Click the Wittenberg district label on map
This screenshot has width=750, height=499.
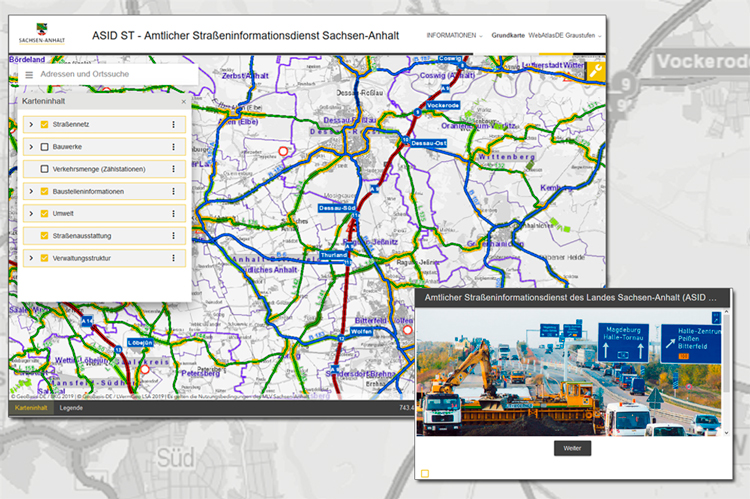click(507, 157)
